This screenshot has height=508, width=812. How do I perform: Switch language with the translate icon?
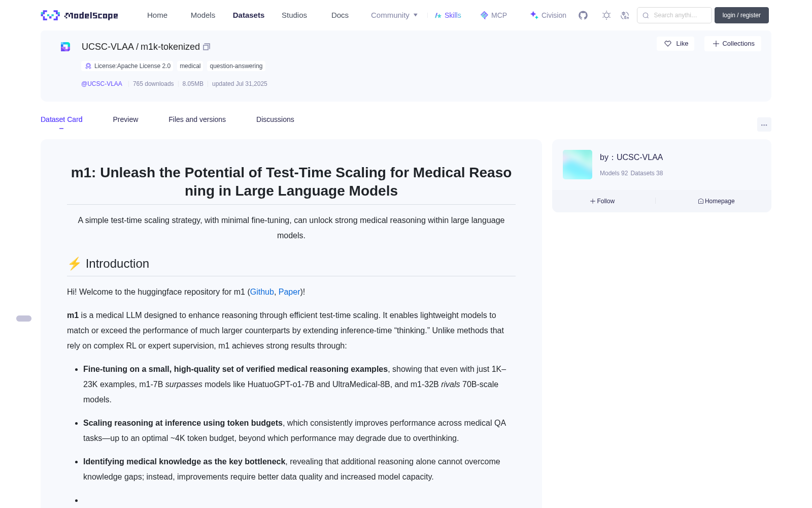[625, 15]
